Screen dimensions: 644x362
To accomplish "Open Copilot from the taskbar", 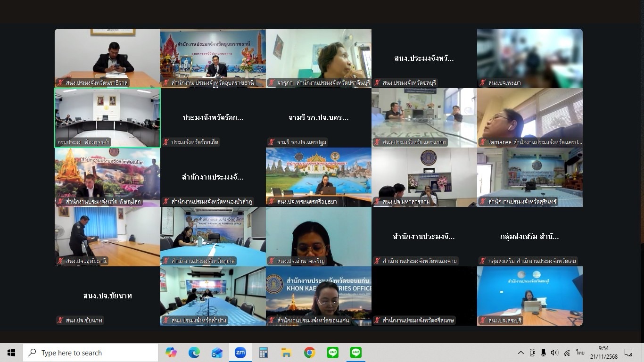I will coord(171,353).
